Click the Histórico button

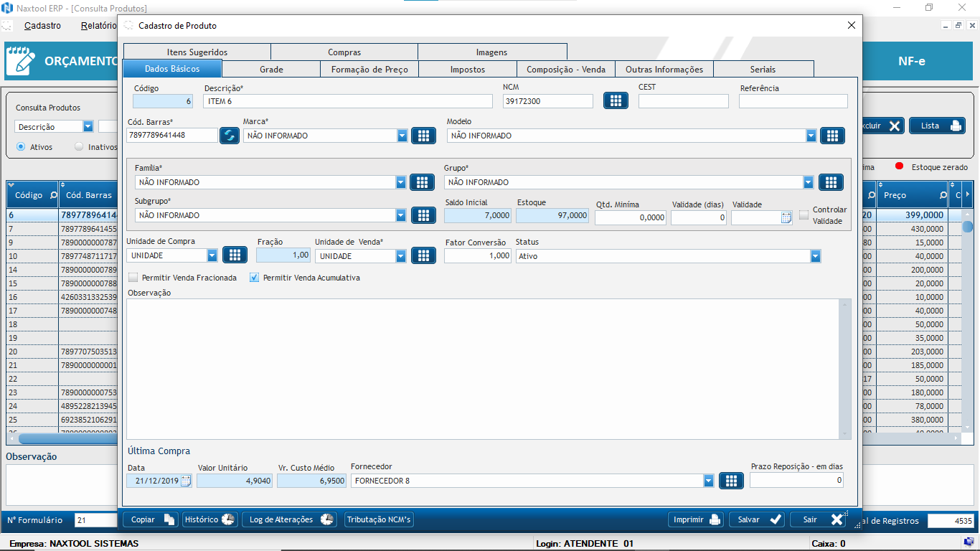[x=209, y=519]
